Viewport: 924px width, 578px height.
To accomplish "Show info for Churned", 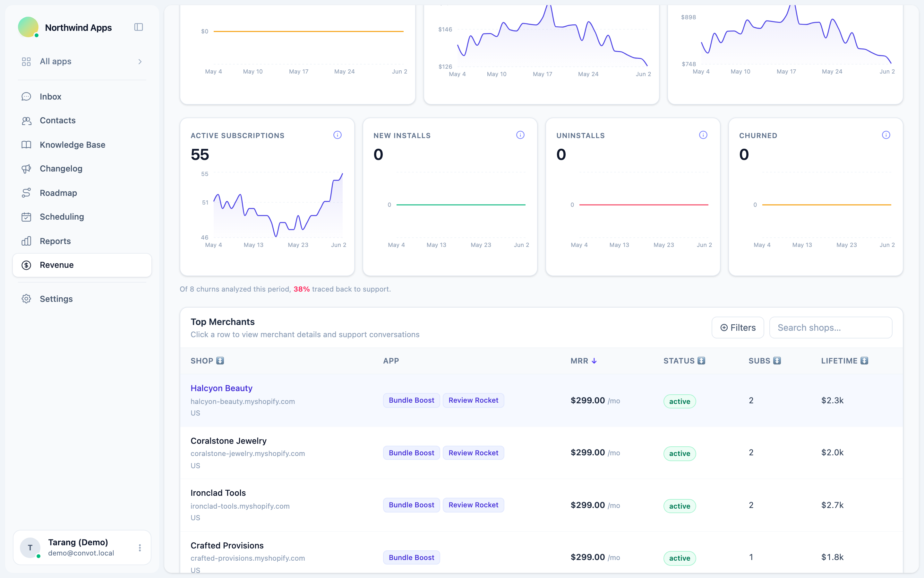I will pos(886,135).
